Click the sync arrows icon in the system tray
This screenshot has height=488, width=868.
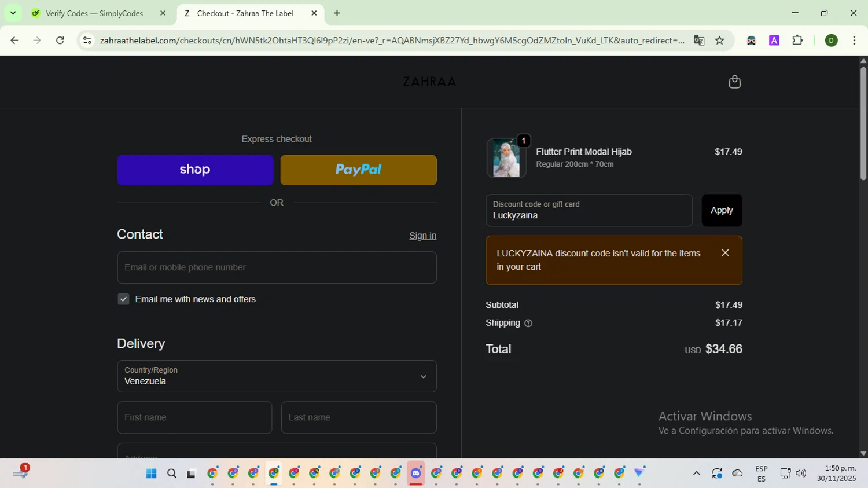pyautogui.click(x=717, y=474)
